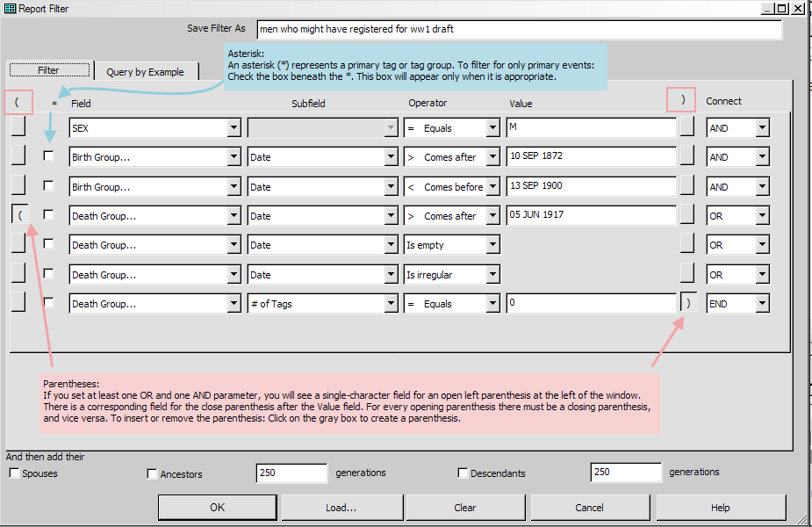Open the END connect dropdown

(x=762, y=304)
